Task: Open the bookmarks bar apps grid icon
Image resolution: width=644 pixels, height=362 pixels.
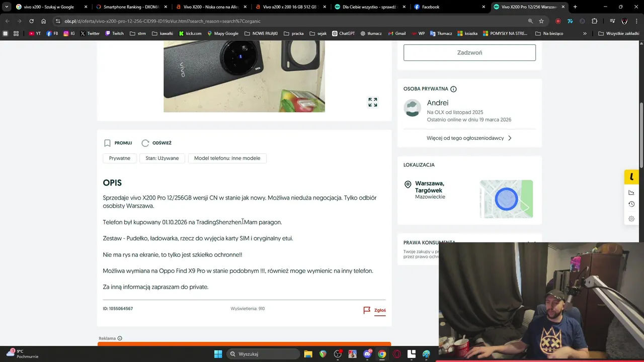Action: (x=16, y=33)
